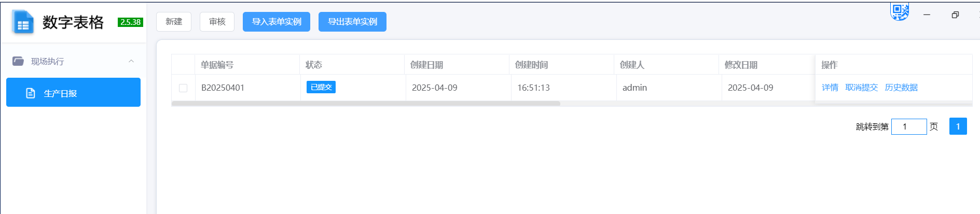Open the 详情 link for B20250401
Screen dimensions: 980x214
click(x=830, y=88)
